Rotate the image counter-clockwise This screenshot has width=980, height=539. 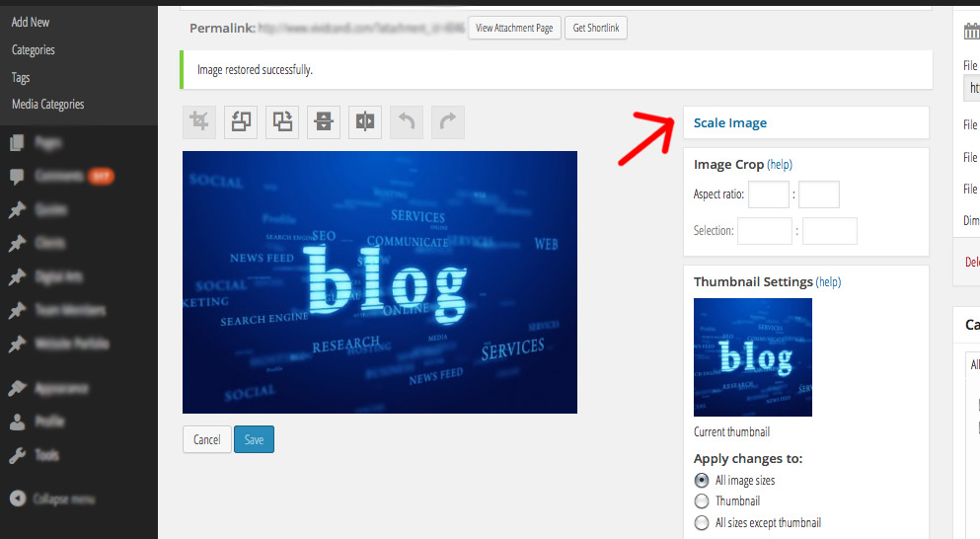click(x=241, y=121)
